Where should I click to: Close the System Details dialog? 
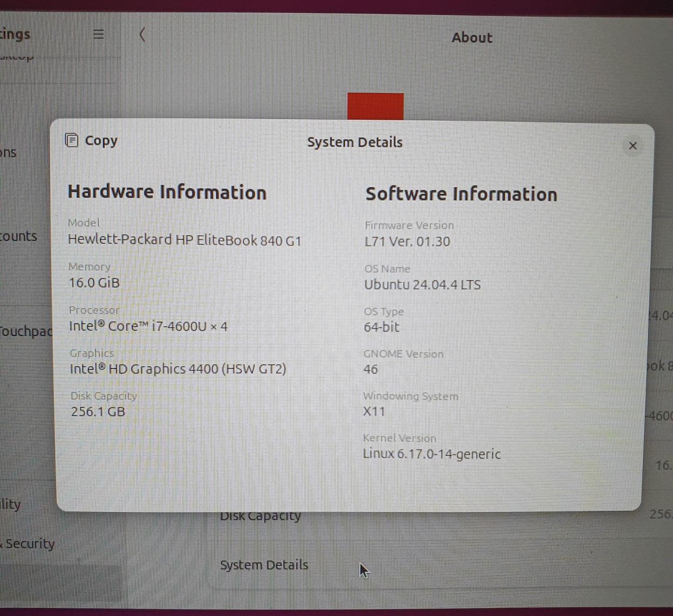pyautogui.click(x=633, y=146)
